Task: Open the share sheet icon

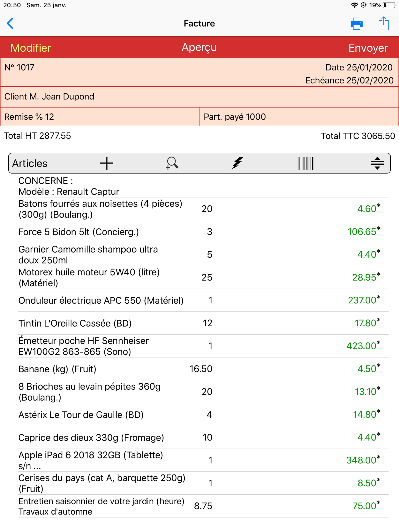Action: click(x=383, y=24)
